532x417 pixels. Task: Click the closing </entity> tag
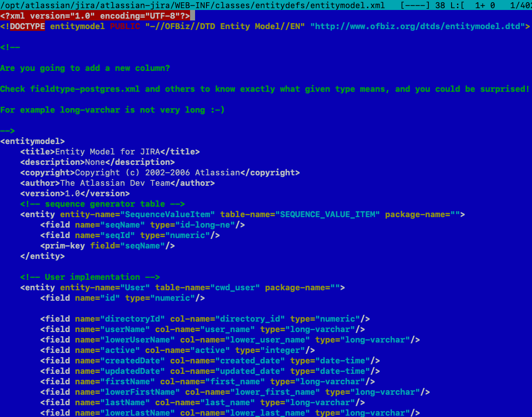[42, 256]
